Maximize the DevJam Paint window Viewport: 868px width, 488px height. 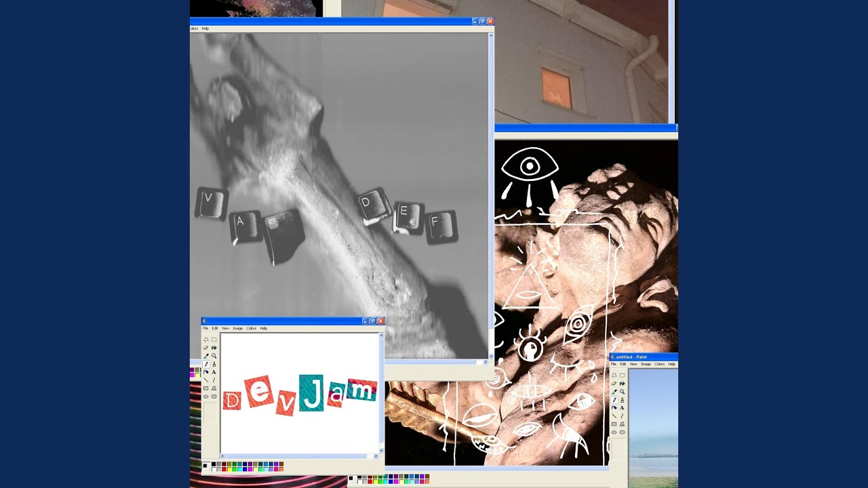tap(372, 321)
